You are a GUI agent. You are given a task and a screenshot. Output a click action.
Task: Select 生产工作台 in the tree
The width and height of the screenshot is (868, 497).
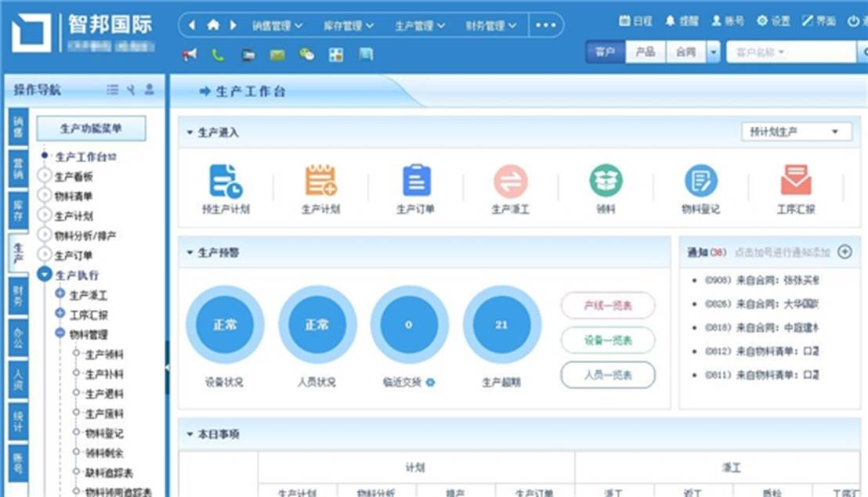point(86,157)
